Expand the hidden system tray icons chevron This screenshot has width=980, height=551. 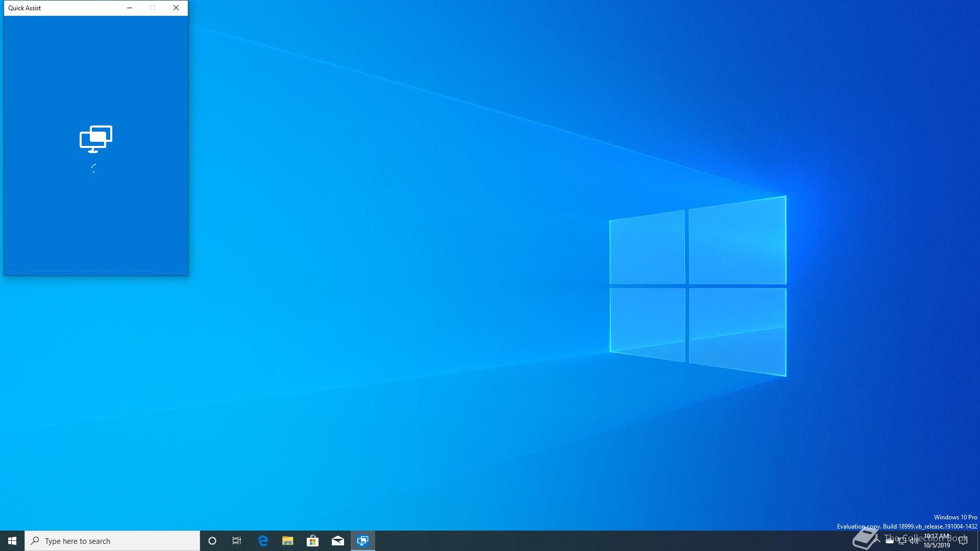(x=877, y=541)
